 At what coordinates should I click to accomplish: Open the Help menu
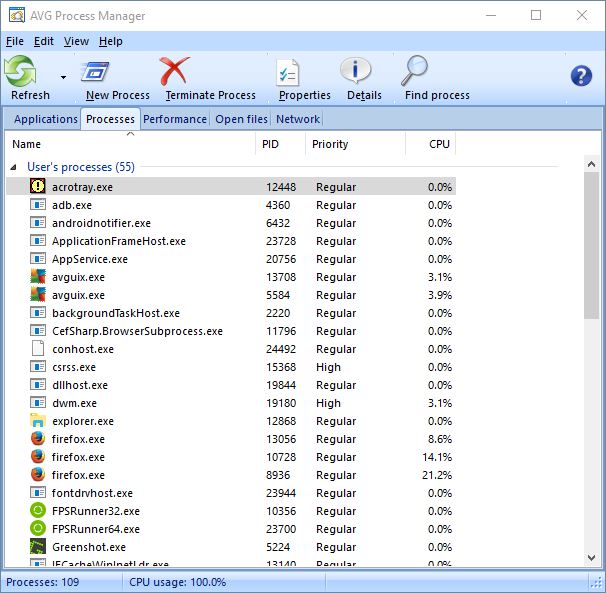(x=111, y=41)
